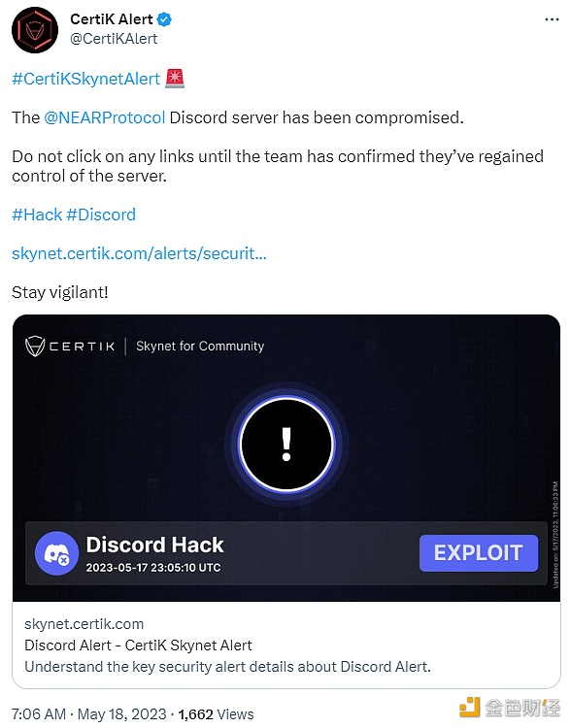Open the CertiK Alert profile avatar
Screen dimensions: 571x728
(35, 30)
